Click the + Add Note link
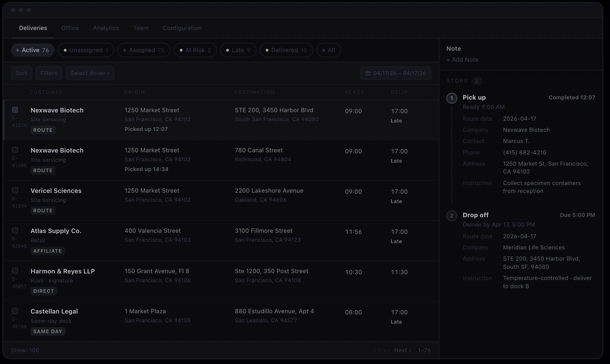The height and width of the screenshot is (364, 610). pos(462,59)
